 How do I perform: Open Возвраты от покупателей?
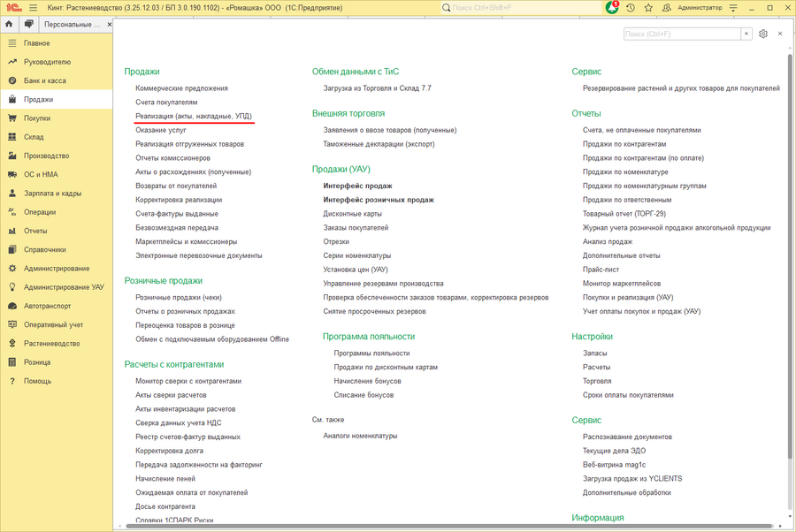click(x=176, y=186)
